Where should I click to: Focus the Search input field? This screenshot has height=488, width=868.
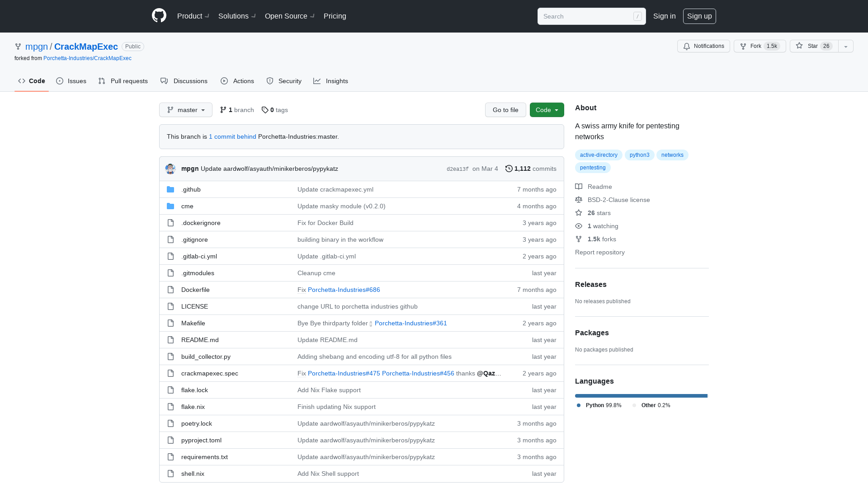point(592,16)
